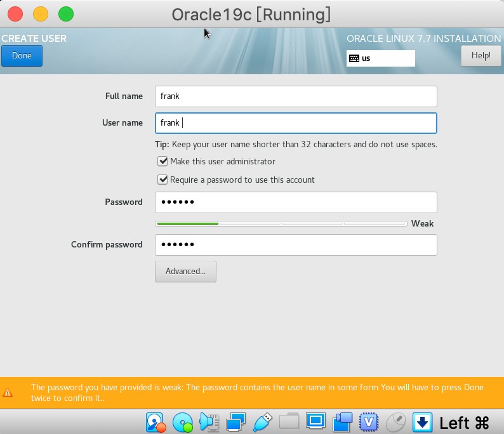Click the password strength meter bar
504x434 pixels.
281,223
